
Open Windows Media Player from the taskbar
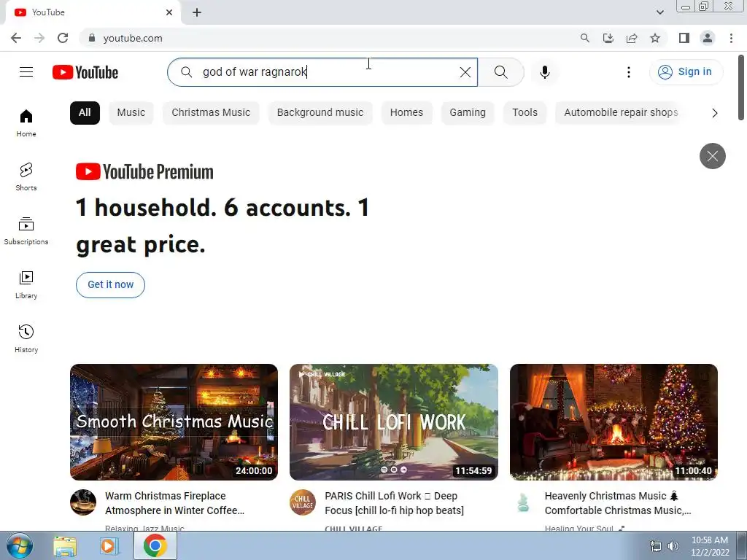(109, 545)
